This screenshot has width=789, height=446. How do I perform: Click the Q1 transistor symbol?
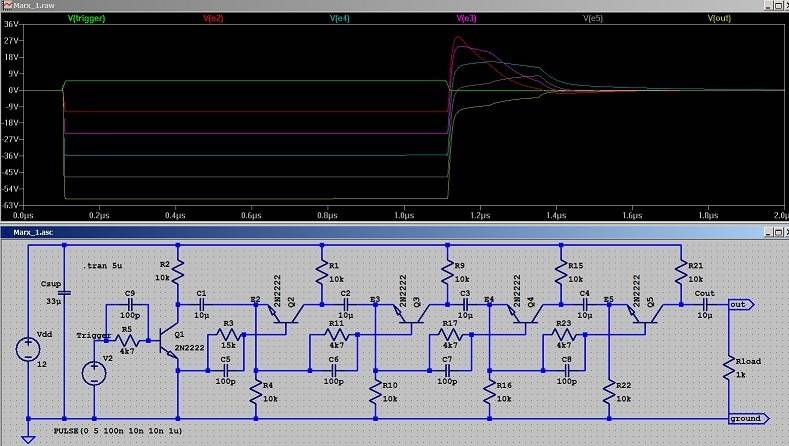coord(170,341)
